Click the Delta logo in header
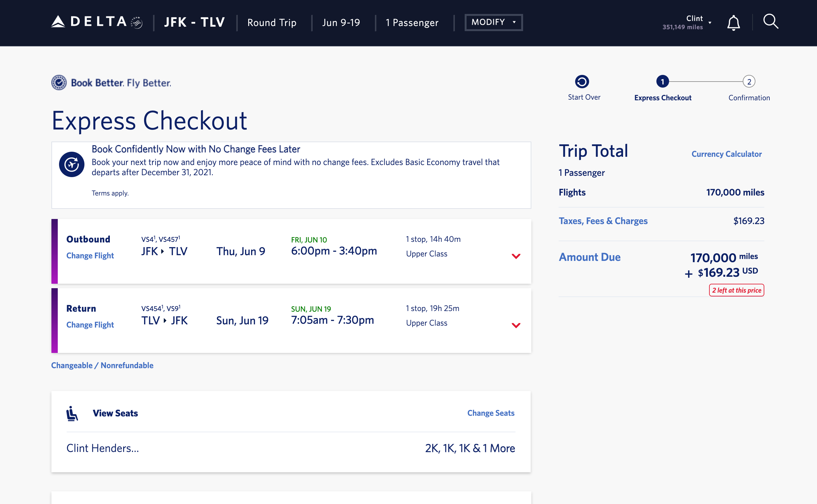The height and width of the screenshot is (504, 817). click(x=89, y=22)
